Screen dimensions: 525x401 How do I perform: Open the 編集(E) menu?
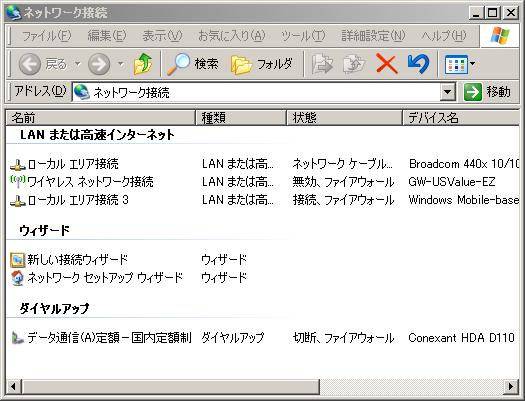pos(107,35)
